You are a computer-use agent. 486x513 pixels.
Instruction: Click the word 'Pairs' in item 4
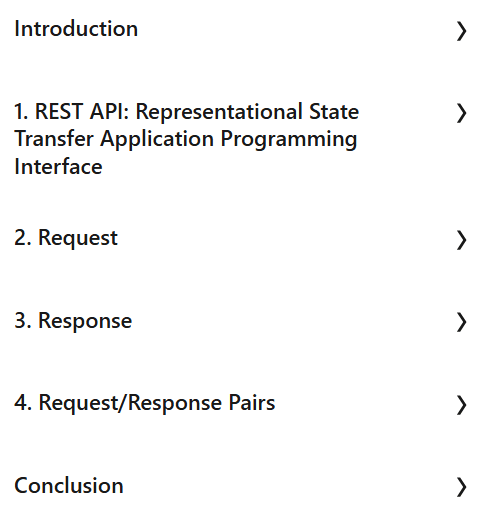(x=252, y=403)
